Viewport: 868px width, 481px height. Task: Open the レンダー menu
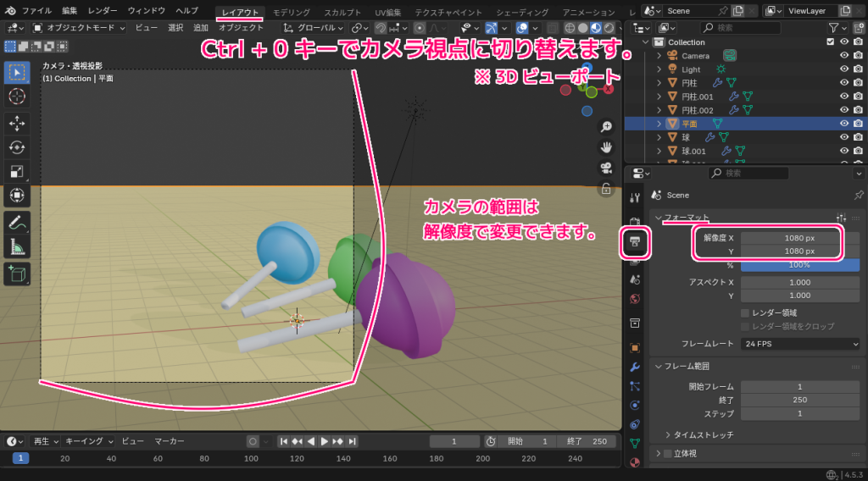(103, 10)
